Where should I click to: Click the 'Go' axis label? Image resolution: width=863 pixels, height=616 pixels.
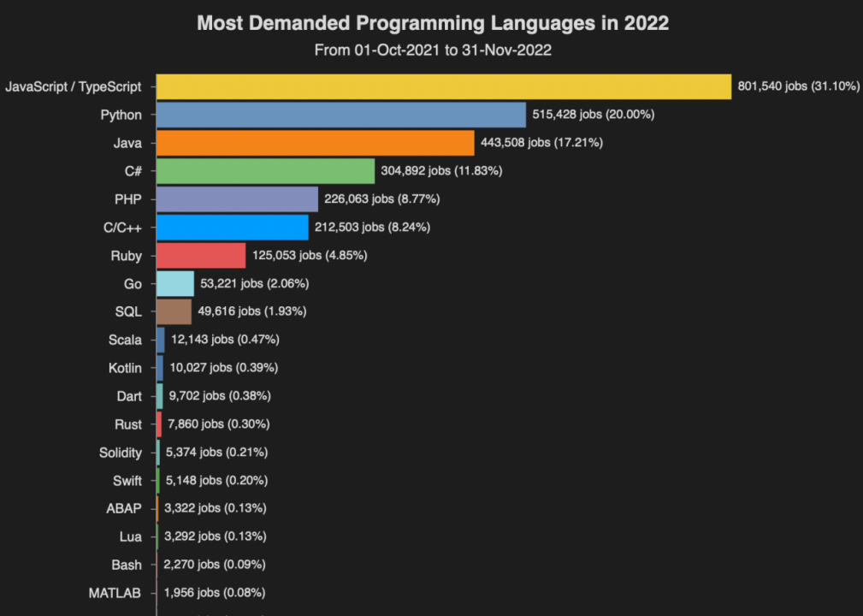coord(133,284)
